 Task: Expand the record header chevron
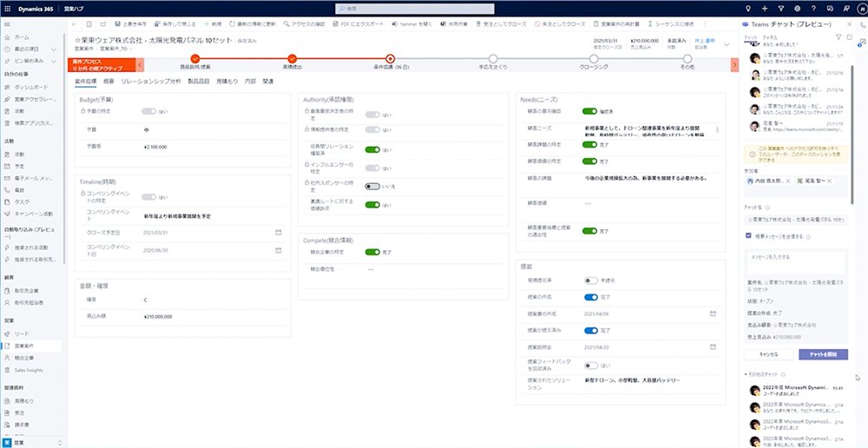[727, 44]
